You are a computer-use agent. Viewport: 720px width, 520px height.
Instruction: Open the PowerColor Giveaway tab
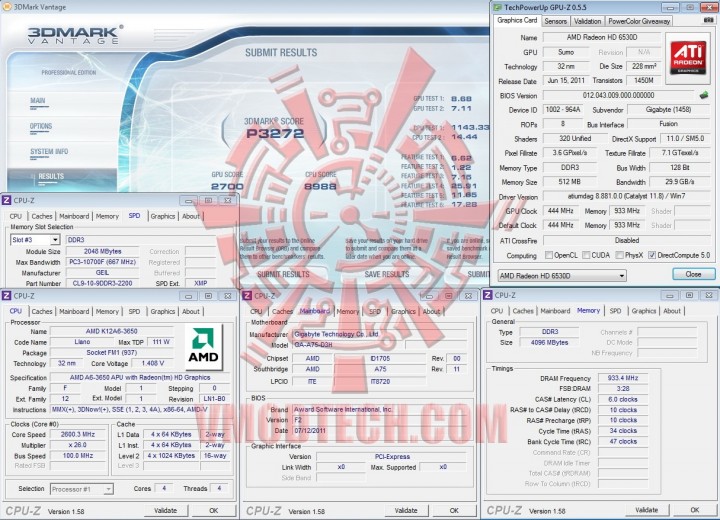click(639, 21)
